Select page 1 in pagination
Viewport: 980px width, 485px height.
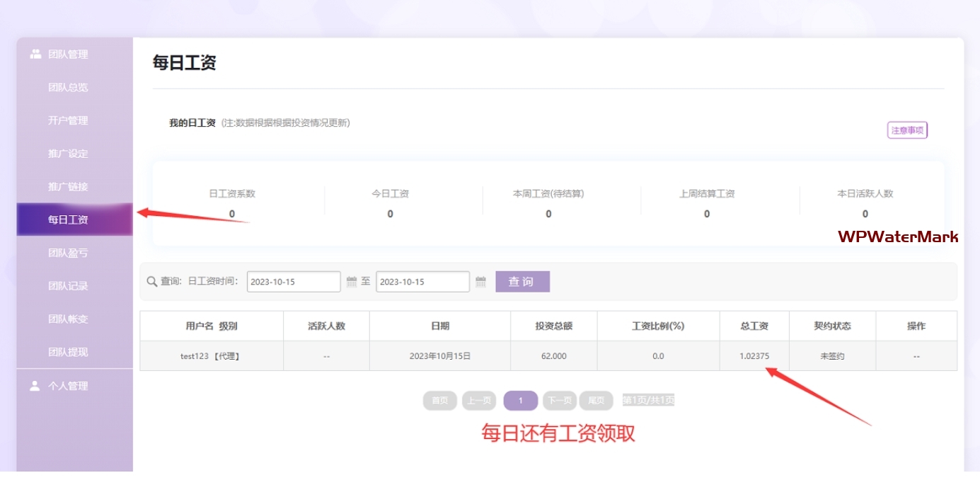520,401
